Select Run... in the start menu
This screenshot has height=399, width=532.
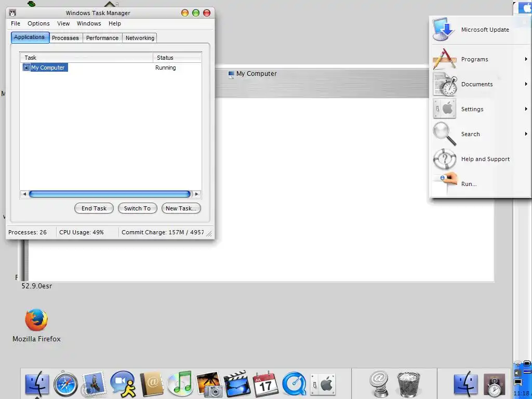[x=481, y=184]
